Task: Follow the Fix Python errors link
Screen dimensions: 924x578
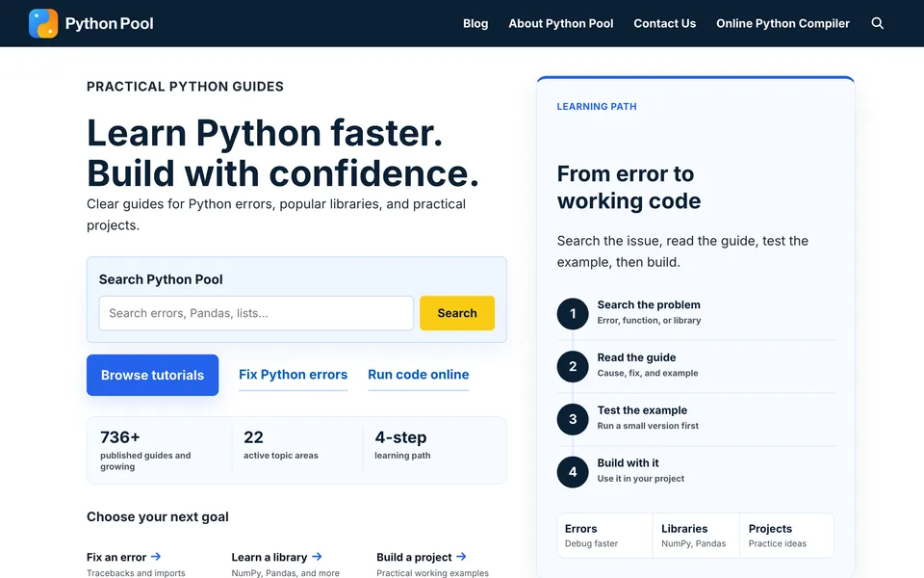Action: point(293,375)
